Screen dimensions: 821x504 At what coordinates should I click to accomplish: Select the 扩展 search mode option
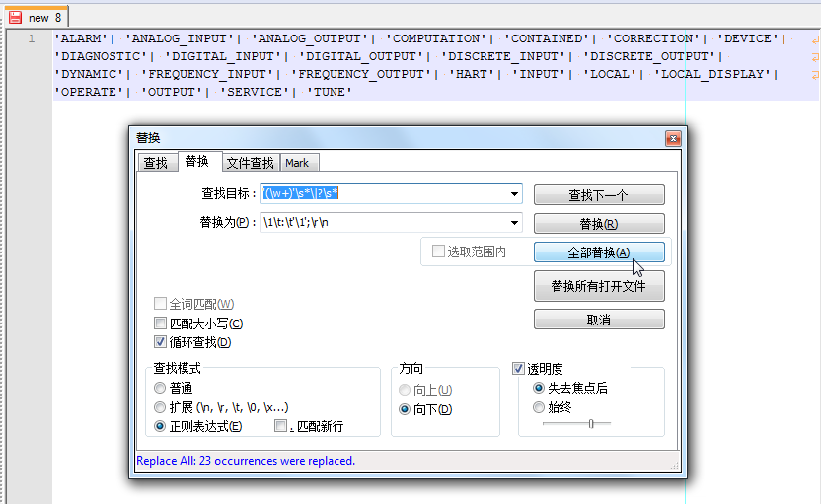160,407
